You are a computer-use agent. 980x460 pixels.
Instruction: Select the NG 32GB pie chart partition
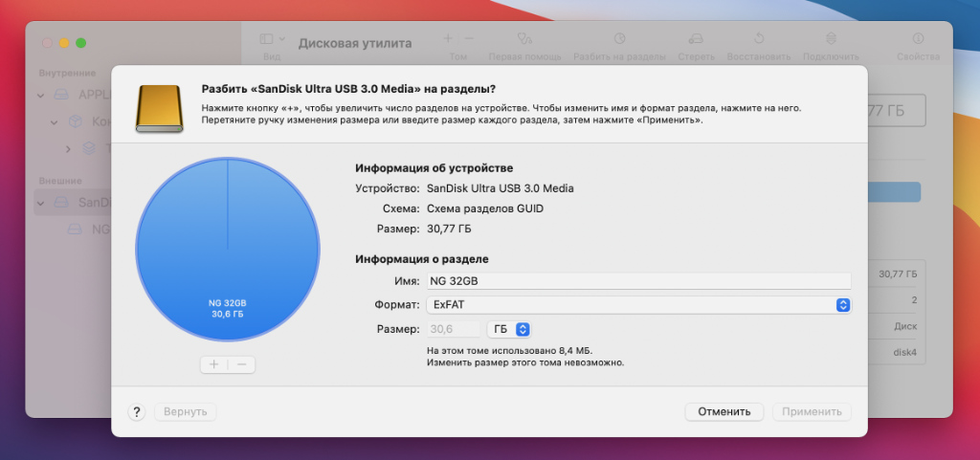[228, 250]
